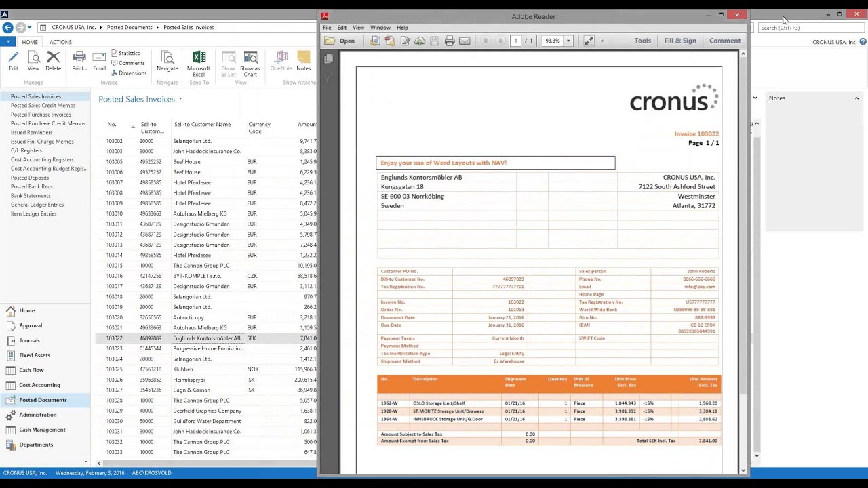
Task: Open the zoom level dropdown in Adobe Reader
Action: point(568,41)
